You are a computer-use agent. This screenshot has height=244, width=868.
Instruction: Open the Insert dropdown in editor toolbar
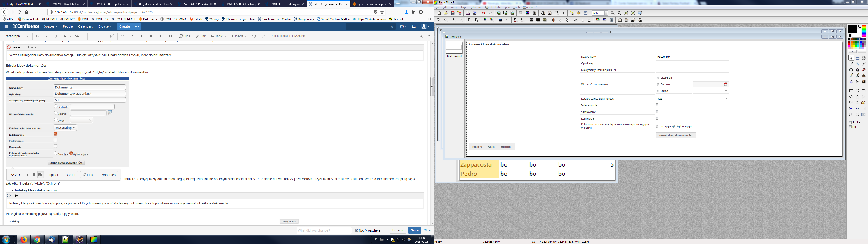coord(238,36)
